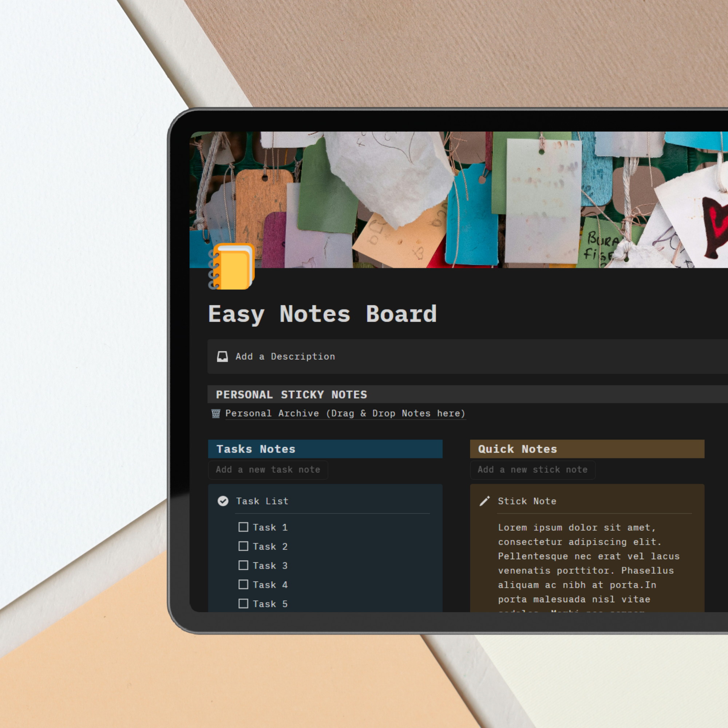Click the inbox icon beside Add a Description

222,356
